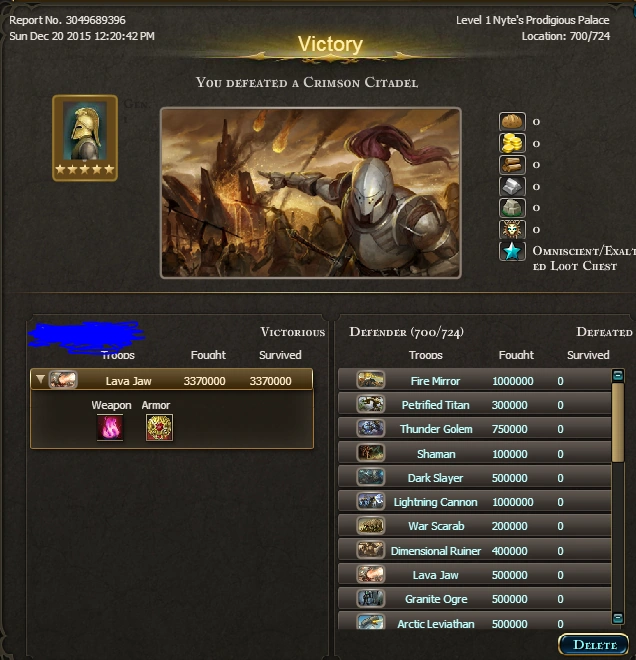Delete this battle report
Viewport: 636px width, 660px height.
pos(594,644)
